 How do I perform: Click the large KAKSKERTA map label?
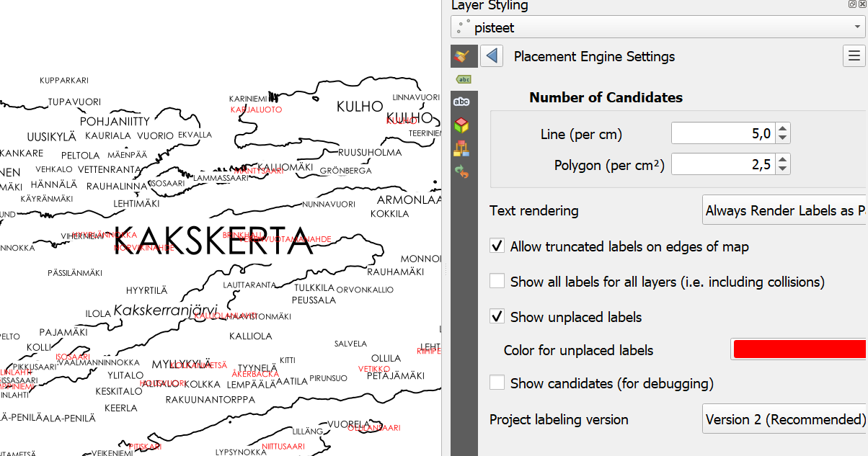point(213,241)
